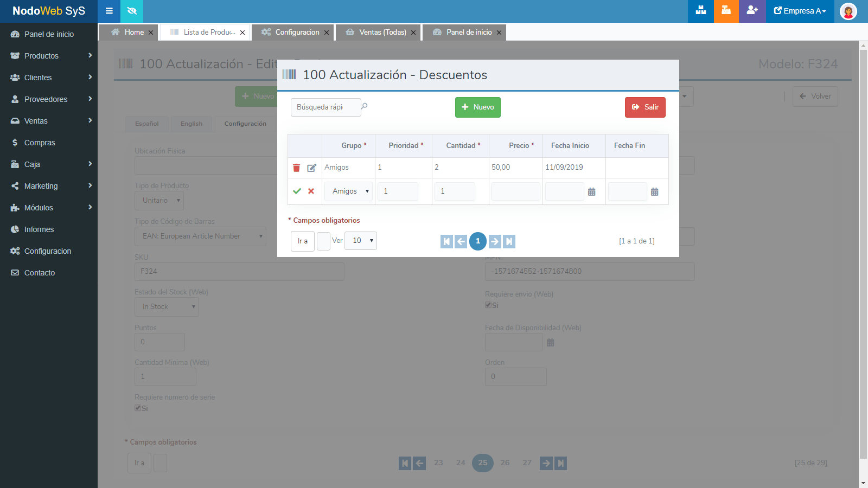Click the red Salir button

pos(645,107)
